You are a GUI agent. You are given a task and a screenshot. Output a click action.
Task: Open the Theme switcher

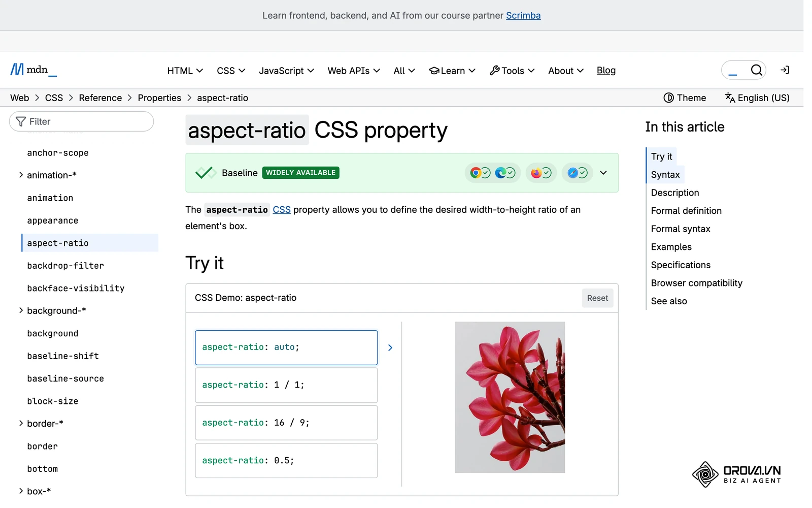point(685,98)
